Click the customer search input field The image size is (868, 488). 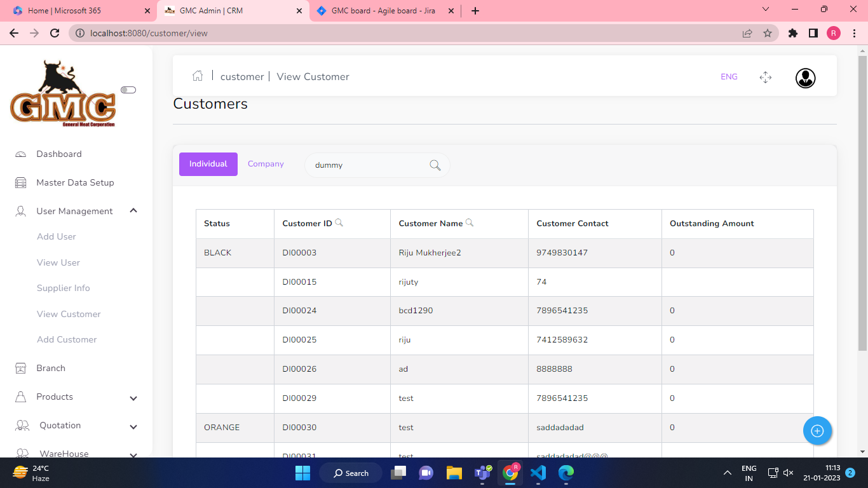click(369, 165)
